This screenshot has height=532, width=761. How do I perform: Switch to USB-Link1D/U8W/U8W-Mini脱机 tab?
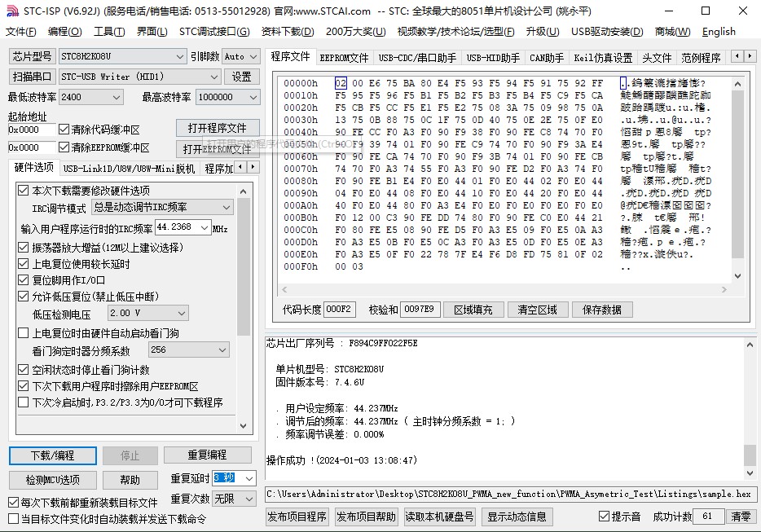coord(129,169)
